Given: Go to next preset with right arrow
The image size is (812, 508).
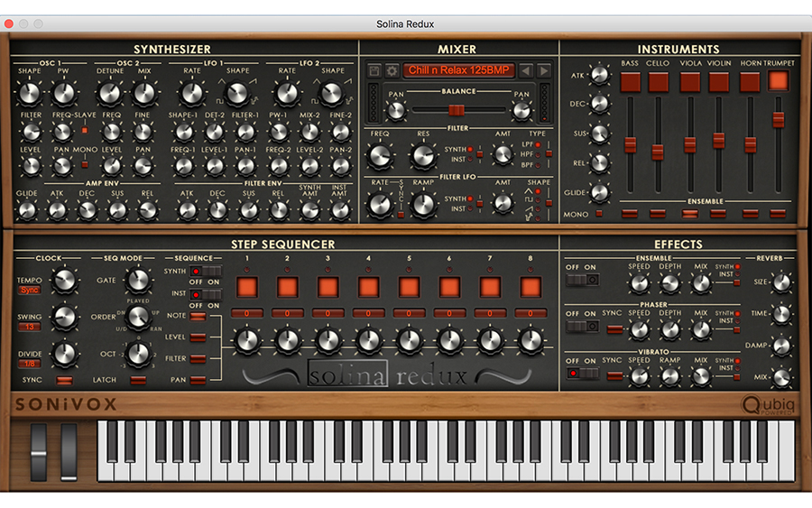Looking at the screenshot, I should pos(543,70).
